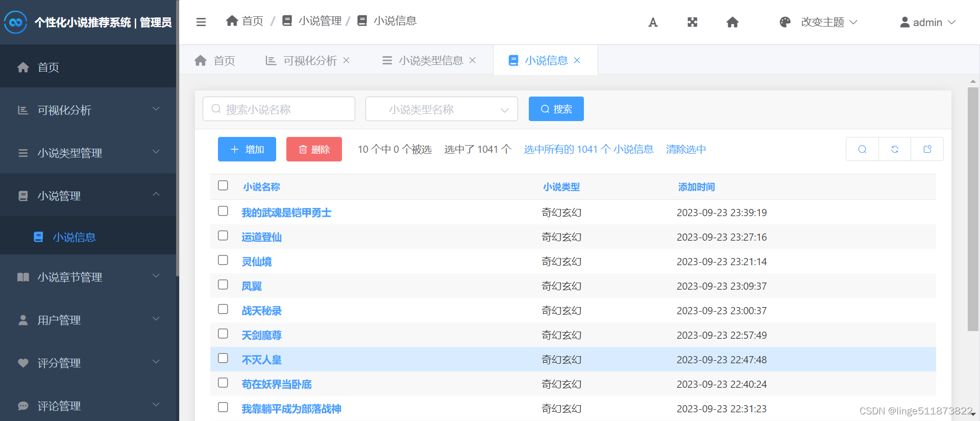The height and width of the screenshot is (421, 980).
Task: Expand the 评论管理 sidebar menu
Action: tap(156, 405)
